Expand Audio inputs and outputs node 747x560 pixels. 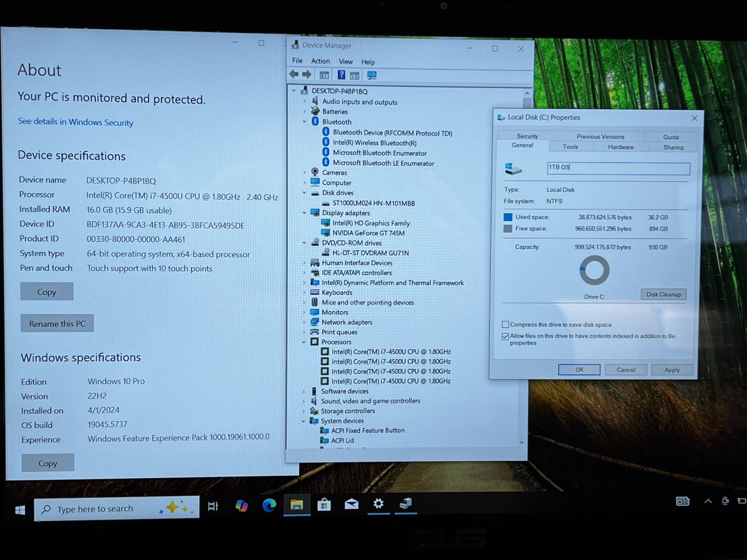click(x=304, y=101)
